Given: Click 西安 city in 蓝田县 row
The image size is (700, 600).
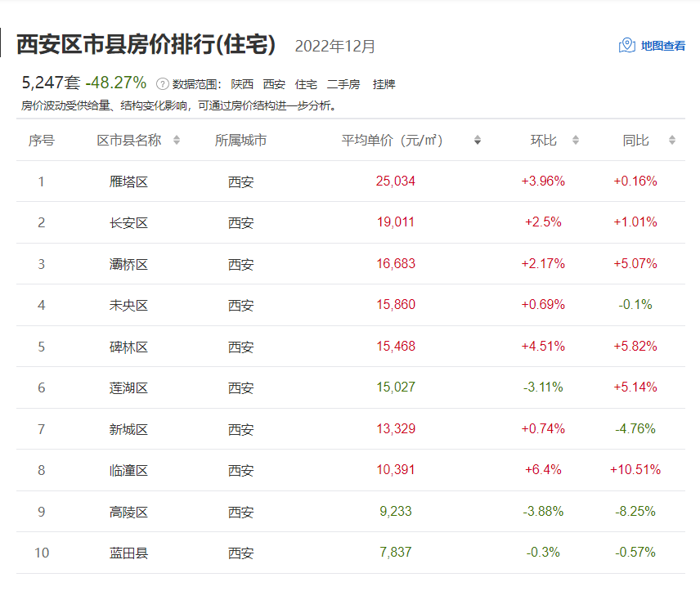Looking at the screenshot, I should [x=241, y=553].
